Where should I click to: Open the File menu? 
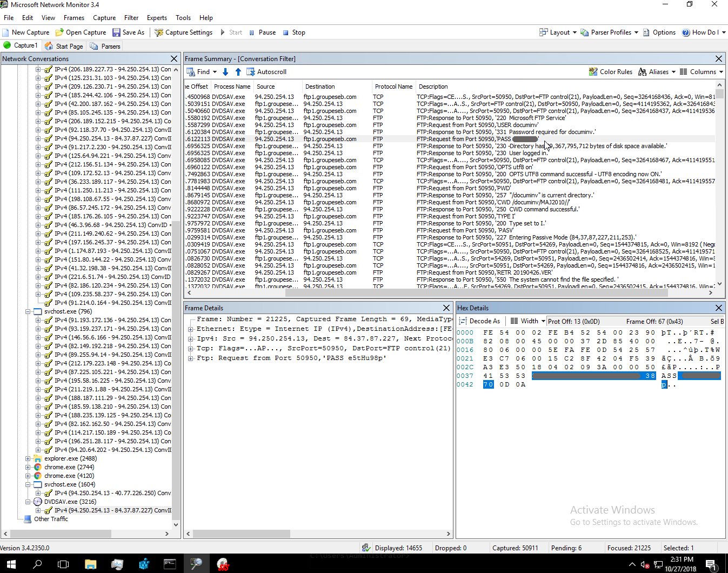coord(9,18)
